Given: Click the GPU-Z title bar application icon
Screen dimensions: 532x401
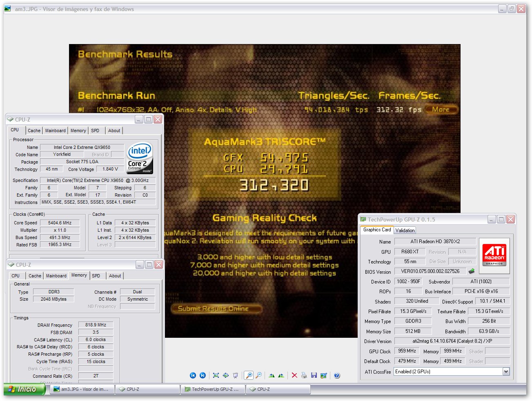Looking at the screenshot, I should [363, 219].
